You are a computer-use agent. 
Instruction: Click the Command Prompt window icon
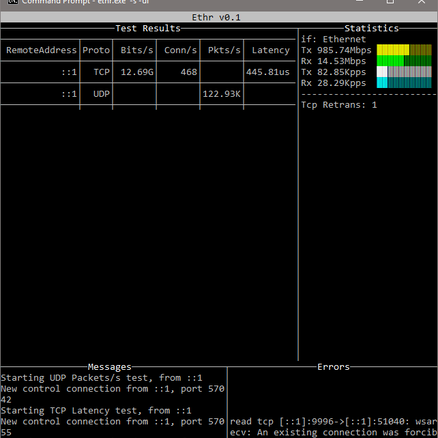13,2
